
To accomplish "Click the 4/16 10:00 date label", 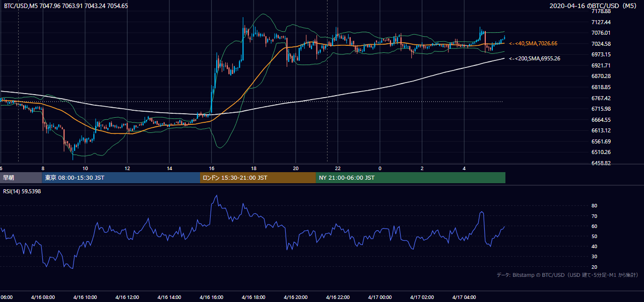I will (x=85, y=297).
